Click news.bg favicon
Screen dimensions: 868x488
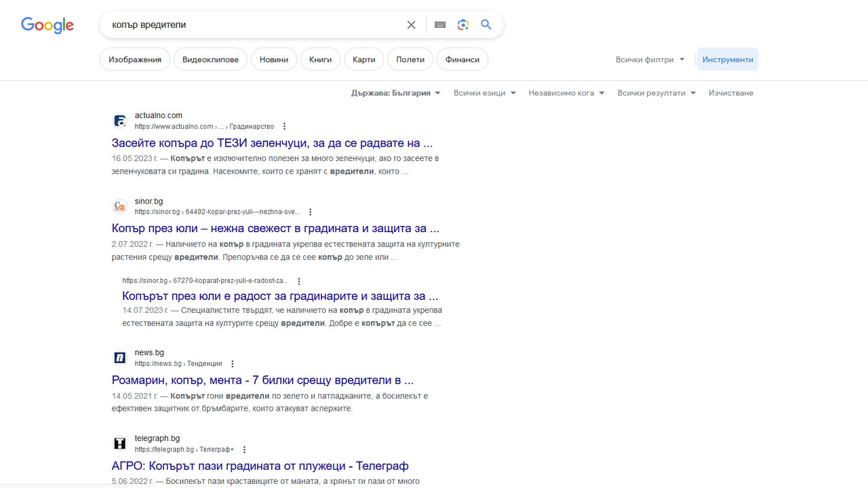pos(120,358)
